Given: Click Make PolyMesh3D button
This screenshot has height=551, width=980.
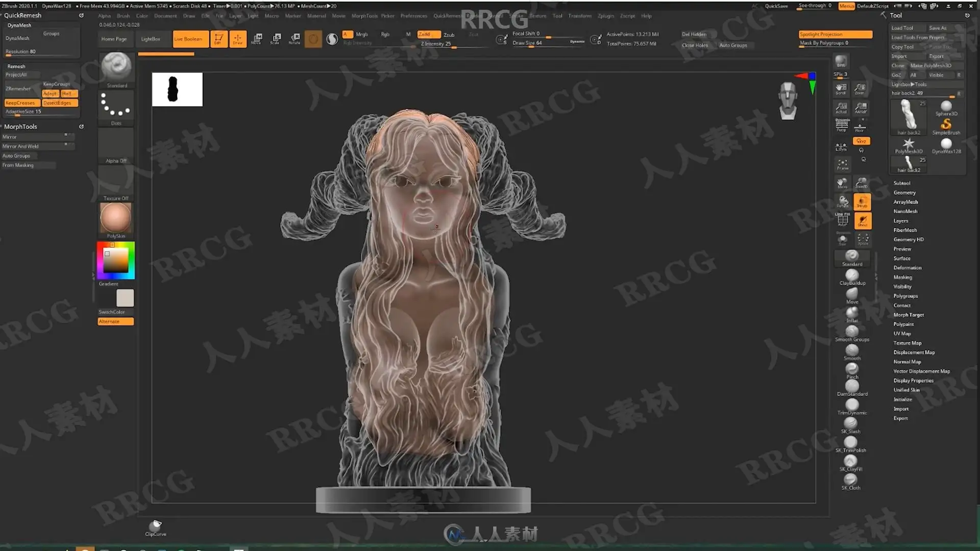Looking at the screenshot, I should (x=930, y=66).
